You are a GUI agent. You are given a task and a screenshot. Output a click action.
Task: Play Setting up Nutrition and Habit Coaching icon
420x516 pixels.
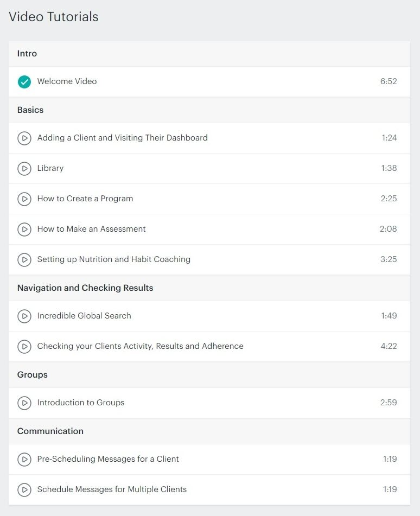point(24,260)
